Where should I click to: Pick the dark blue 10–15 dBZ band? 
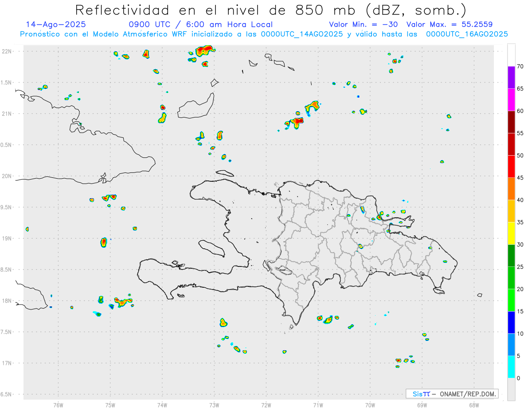511,322
